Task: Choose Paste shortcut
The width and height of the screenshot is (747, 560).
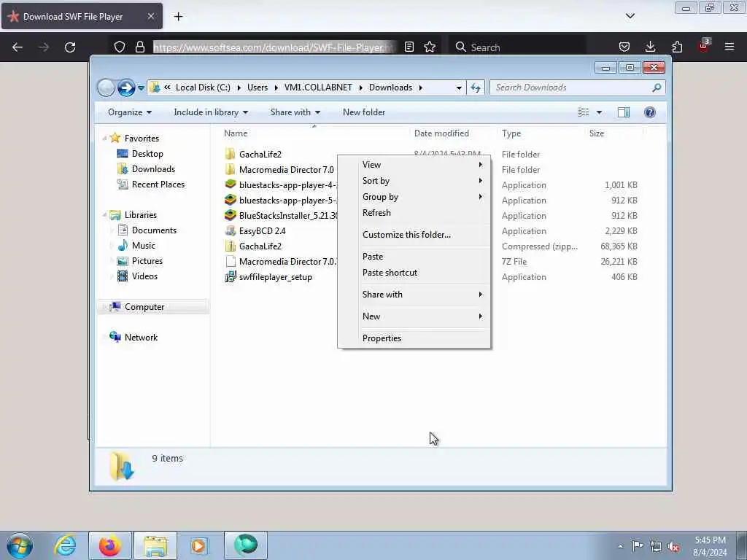Action: (414, 273)
